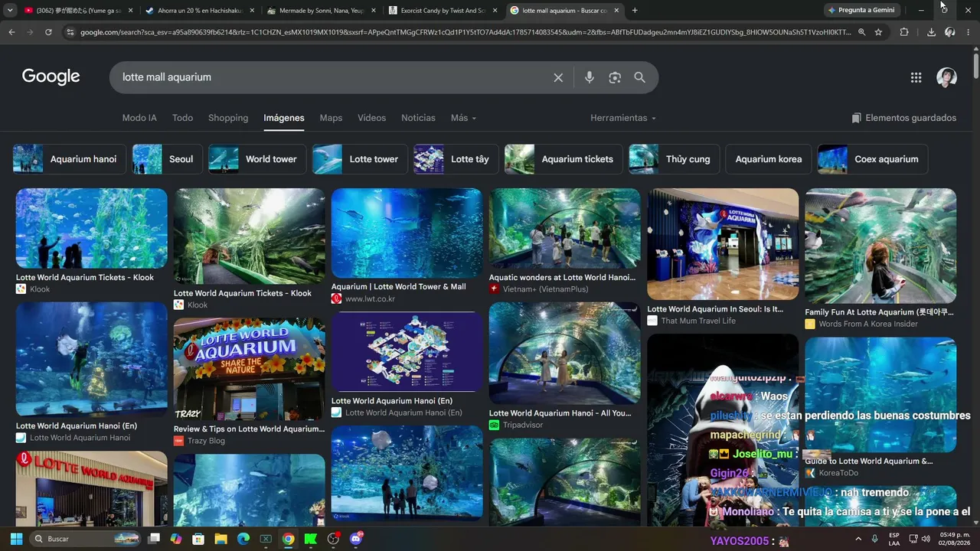Open Microsoft Edge from the taskbar

point(243,539)
